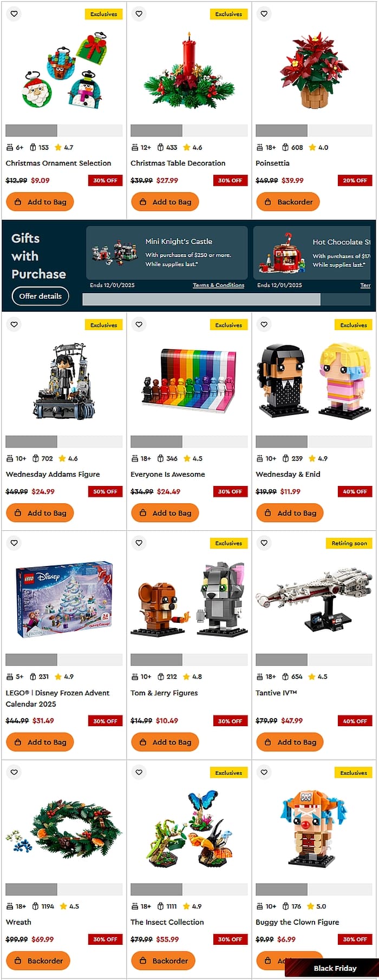Click heart icon on Tom & Jerry Figures
Viewport: 379px width, 980px height.
click(139, 543)
